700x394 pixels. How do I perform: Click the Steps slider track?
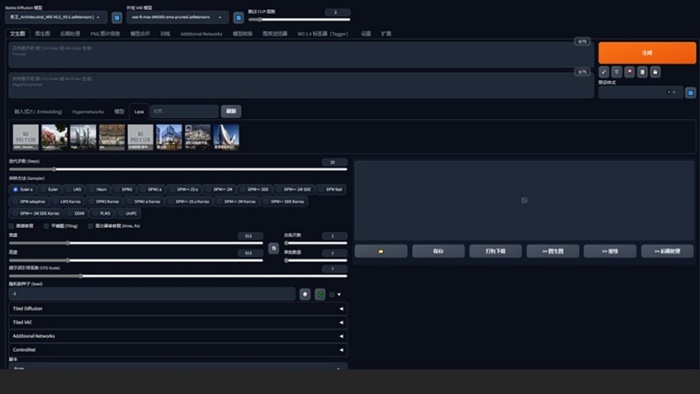tap(178, 170)
